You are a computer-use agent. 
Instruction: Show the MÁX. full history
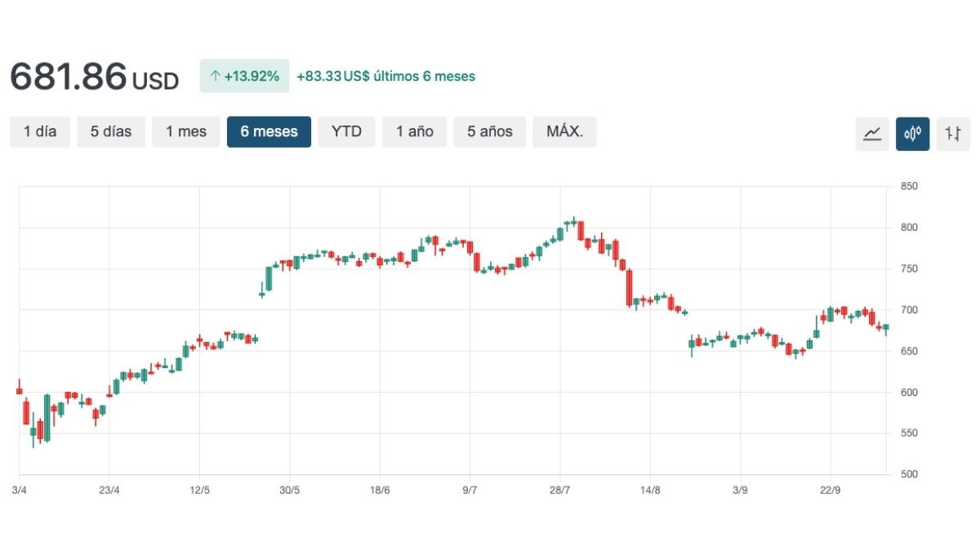(564, 131)
